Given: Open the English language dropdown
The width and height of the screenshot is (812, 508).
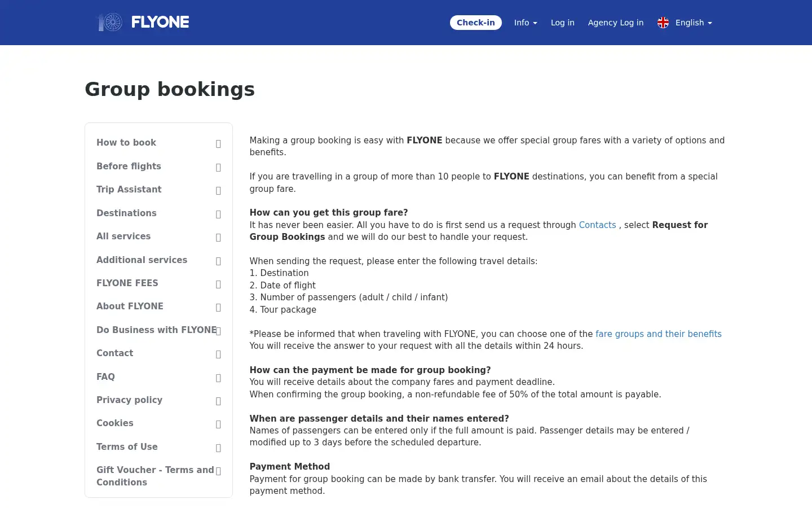Looking at the screenshot, I should click(x=694, y=23).
